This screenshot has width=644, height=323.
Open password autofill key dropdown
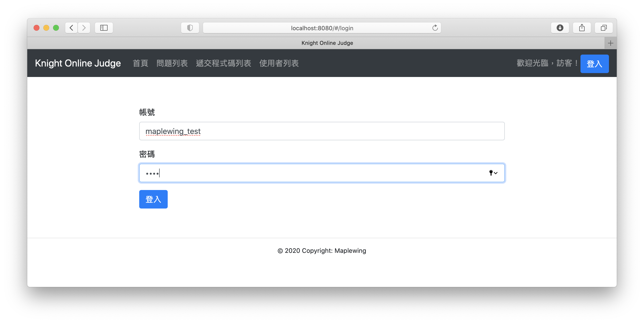pyautogui.click(x=493, y=173)
